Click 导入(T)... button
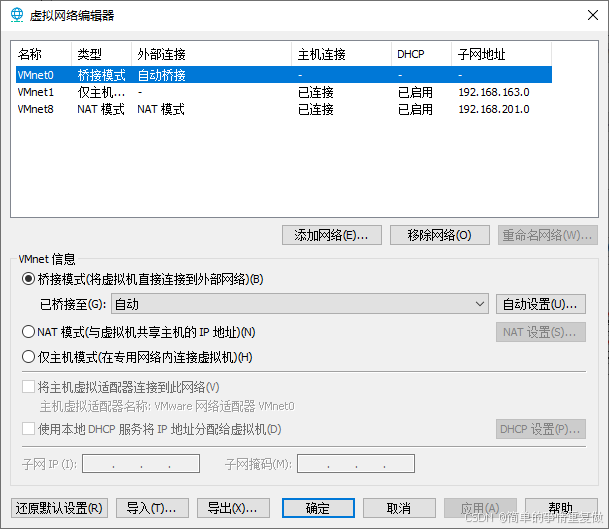 [x=152, y=508]
